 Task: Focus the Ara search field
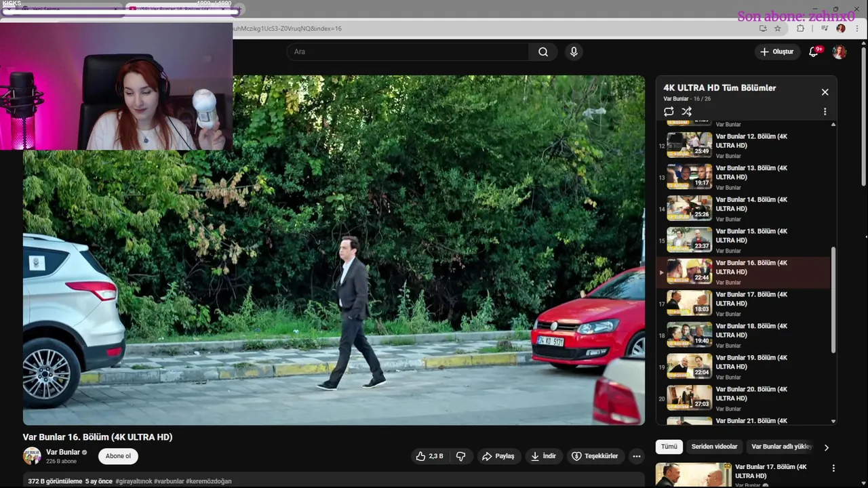(408, 52)
